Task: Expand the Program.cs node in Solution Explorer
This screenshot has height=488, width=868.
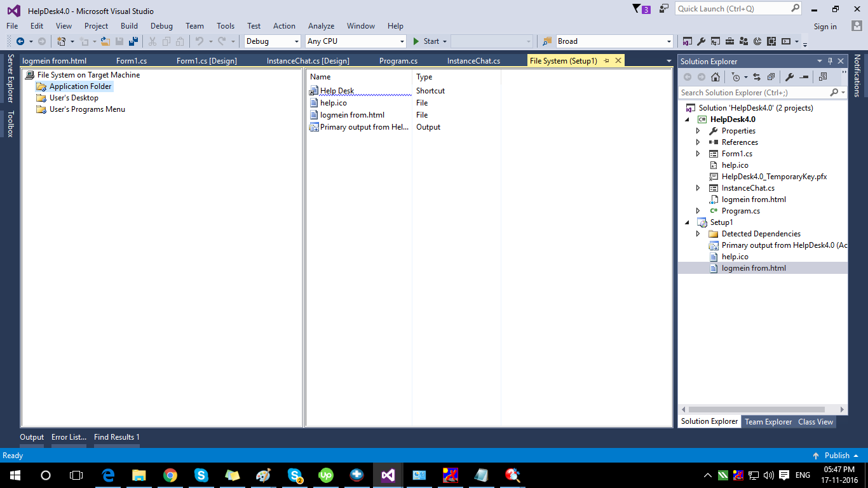Action: (698, 211)
